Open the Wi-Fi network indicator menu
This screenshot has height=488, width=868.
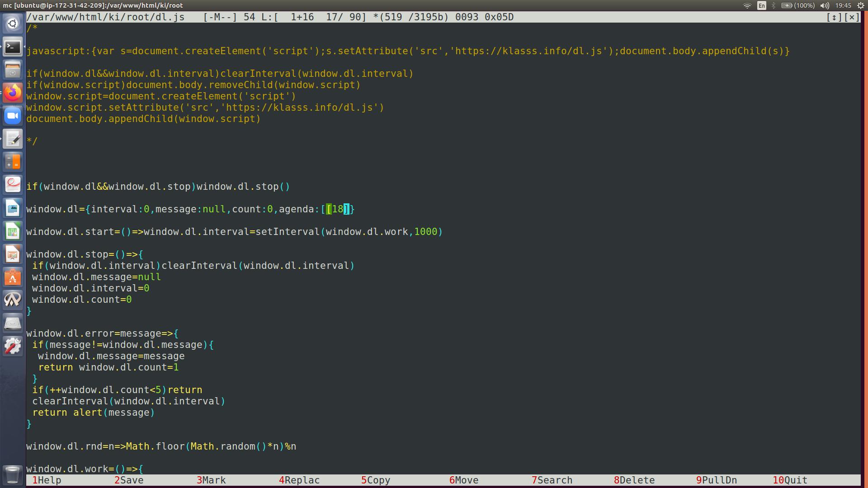coord(747,5)
